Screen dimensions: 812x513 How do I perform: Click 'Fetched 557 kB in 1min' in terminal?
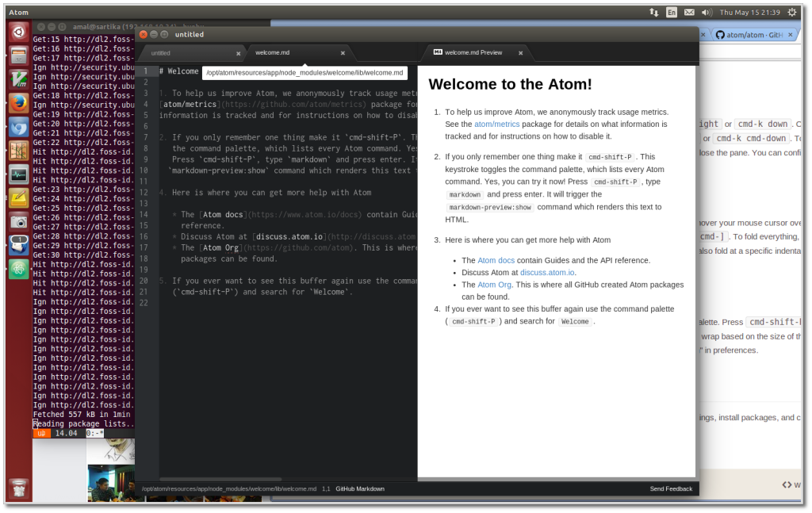point(82,414)
